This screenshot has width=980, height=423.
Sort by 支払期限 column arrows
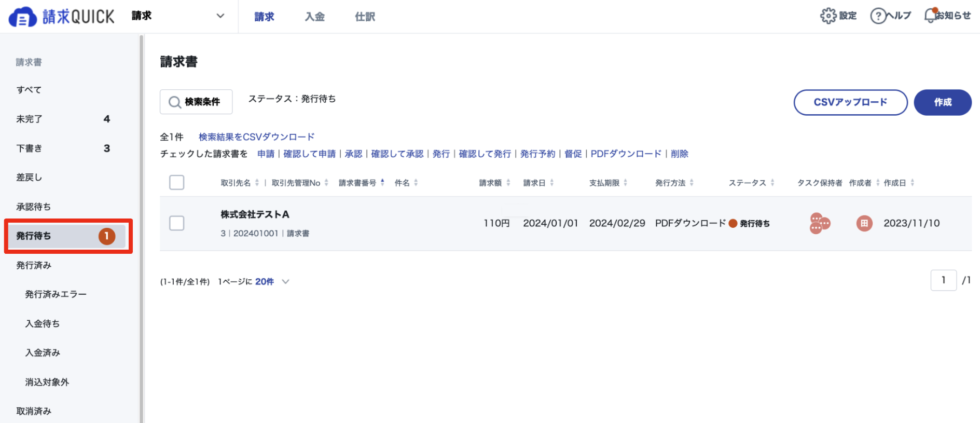pos(626,183)
